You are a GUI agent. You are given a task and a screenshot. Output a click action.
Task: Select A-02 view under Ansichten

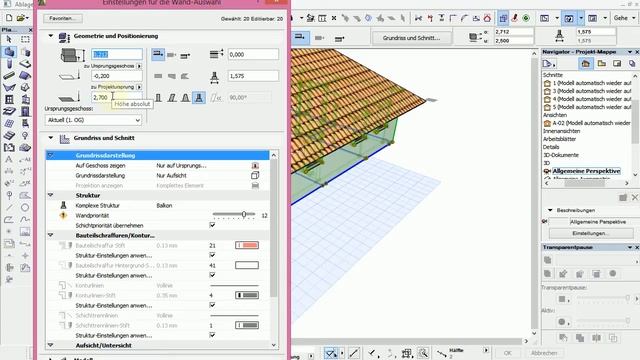[x=591, y=123]
